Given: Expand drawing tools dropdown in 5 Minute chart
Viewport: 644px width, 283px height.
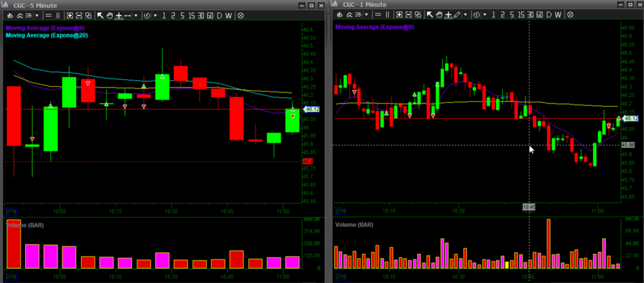Looking at the screenshot, I should coord(136,15).
